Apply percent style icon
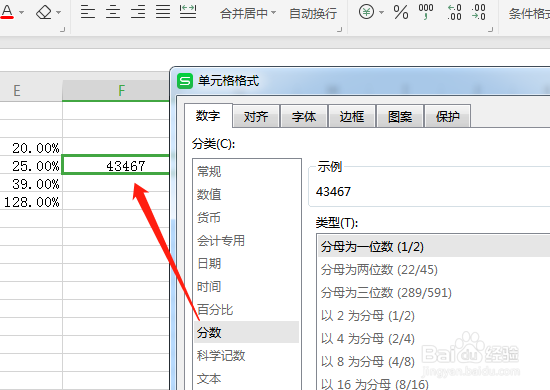The width and height of the screenshot is (550, 390). click(x=401, y=12)
